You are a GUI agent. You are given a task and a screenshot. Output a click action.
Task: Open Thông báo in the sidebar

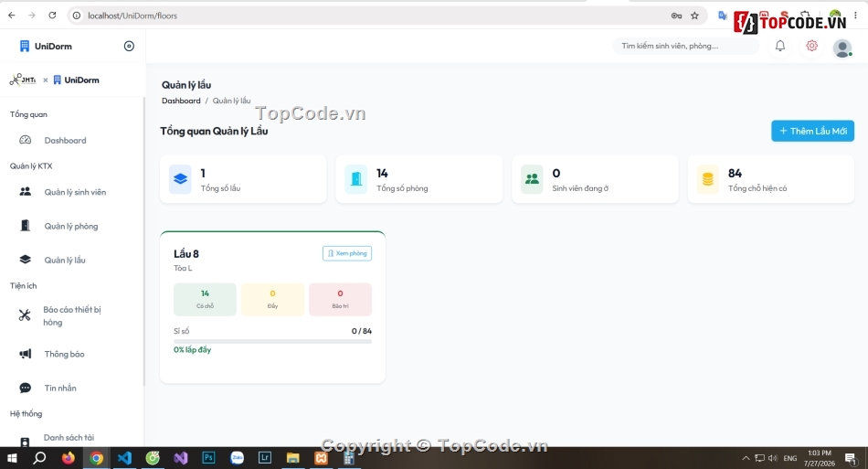pyautogui.click(x=64, y=354)
